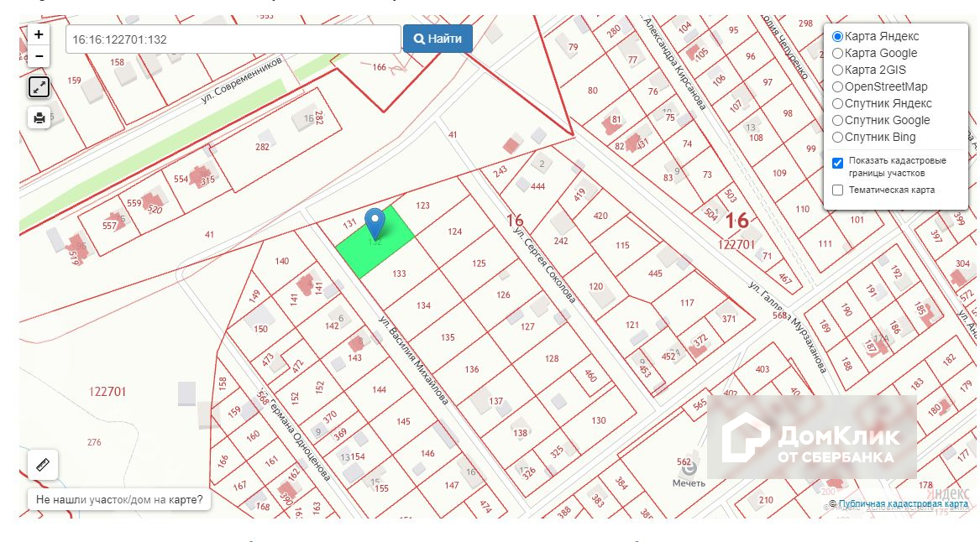Click the Найти search button

[x=438, y=39]
